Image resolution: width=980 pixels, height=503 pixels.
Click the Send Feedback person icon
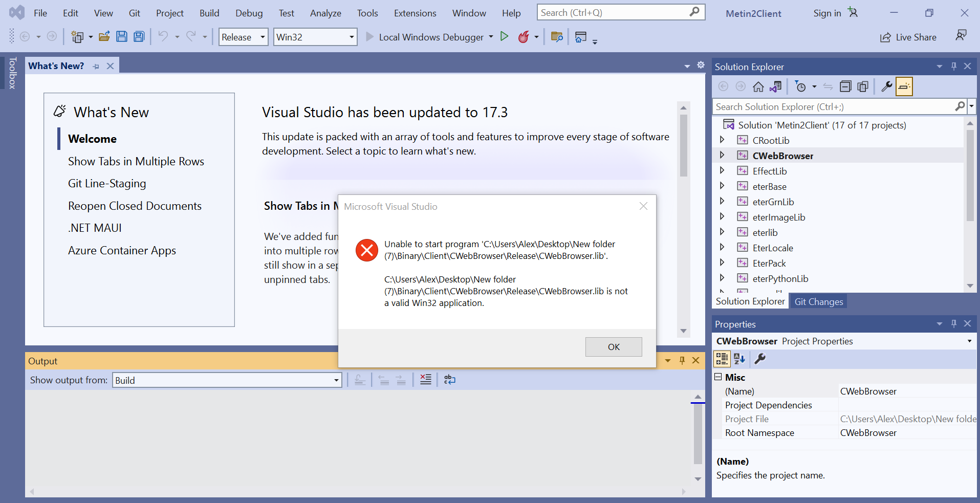coord(961,35)
